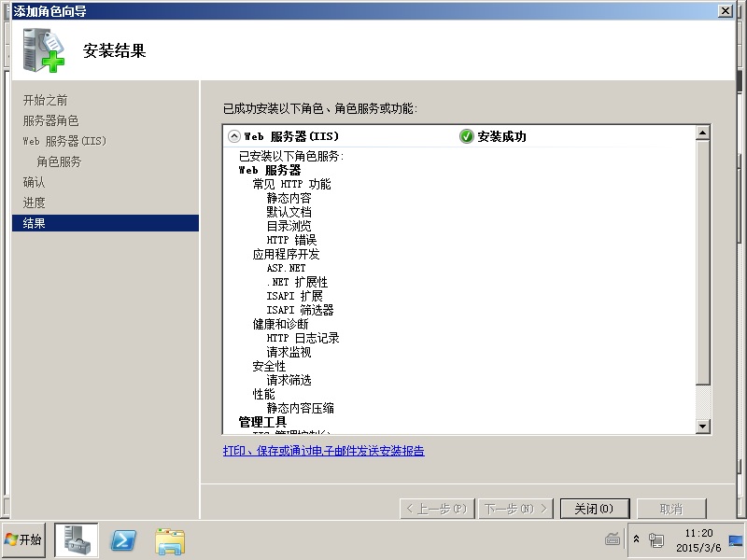Click the 目录浏览 entry
The image size is (747, 560).
click(x=289, y=226)
